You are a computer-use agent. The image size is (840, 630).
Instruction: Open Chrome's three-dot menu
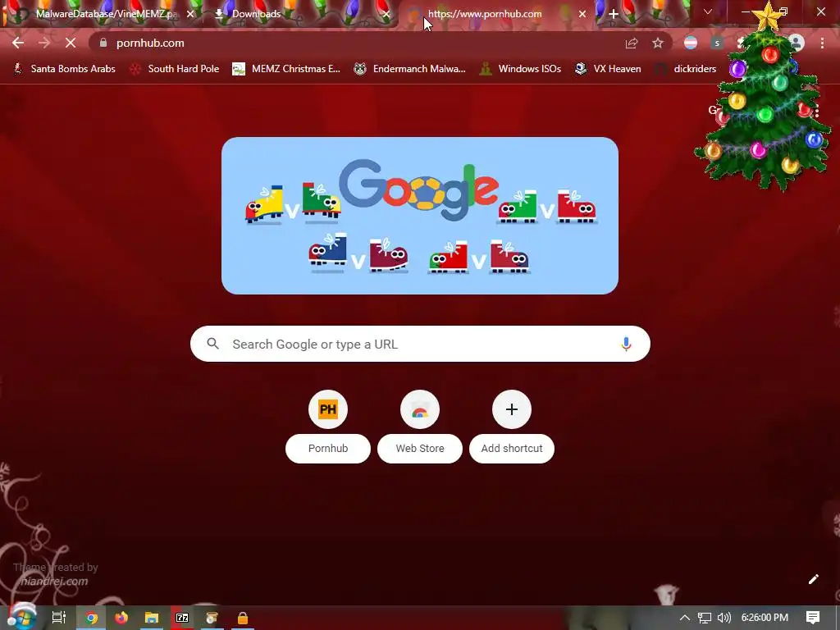(822, 43)
